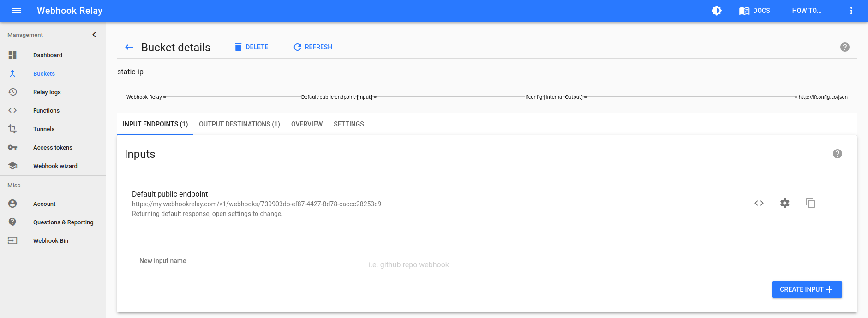Click the Account person icon
The width and height of the screenshot is (868, 318).
click(12, 204)
